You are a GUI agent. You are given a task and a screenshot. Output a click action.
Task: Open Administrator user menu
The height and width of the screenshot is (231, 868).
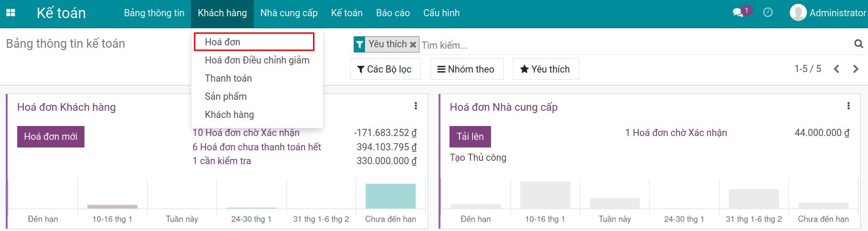[x=828, y=13]
